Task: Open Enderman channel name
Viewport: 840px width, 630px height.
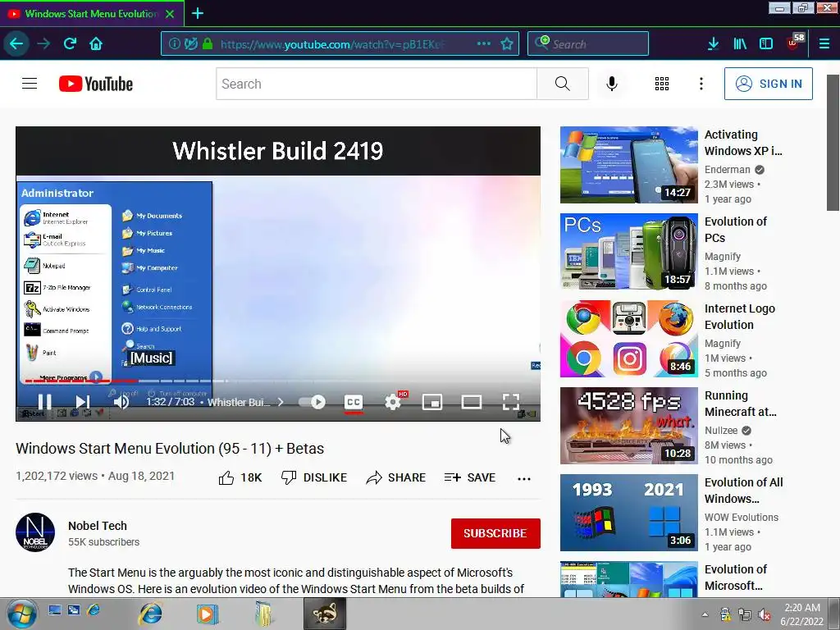Action: 727,169
